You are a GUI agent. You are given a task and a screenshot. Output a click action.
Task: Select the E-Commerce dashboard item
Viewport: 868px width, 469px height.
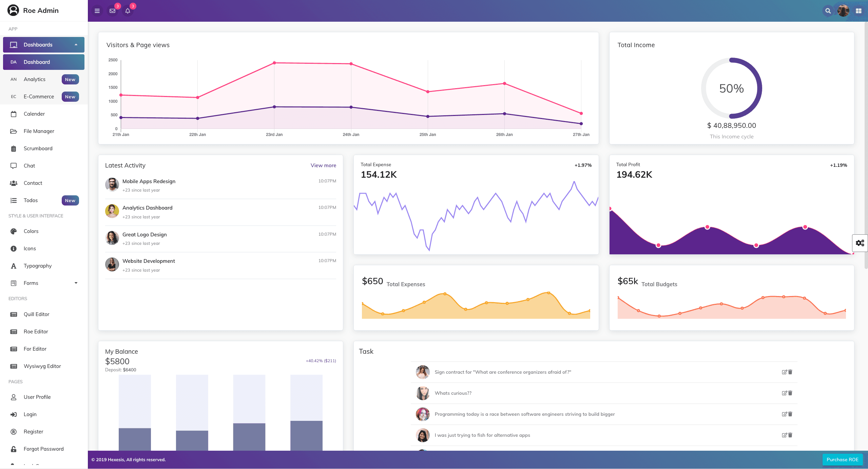(39, 97)
